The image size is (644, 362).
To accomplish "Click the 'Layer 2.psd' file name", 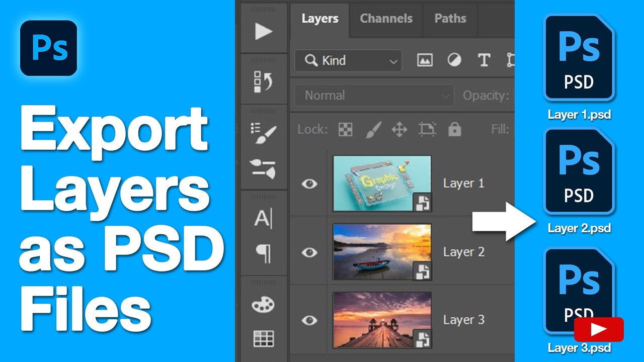I will coord(579,228).
